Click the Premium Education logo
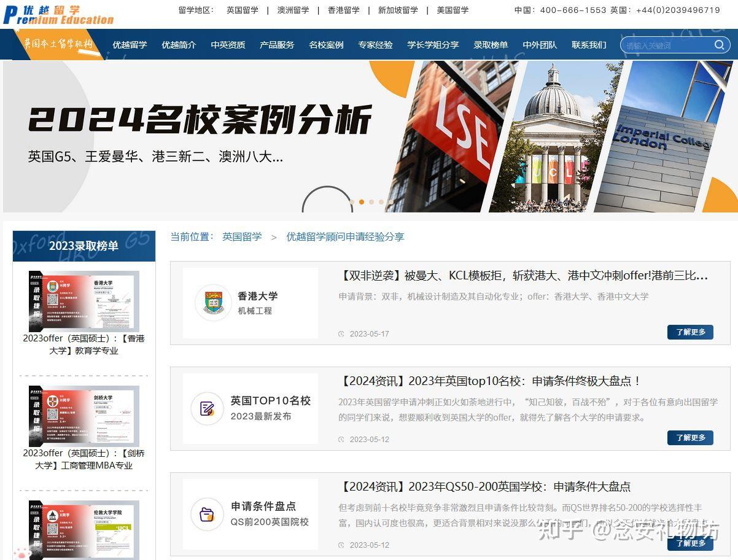Screen dimensions: 738x560 pos(58,15)
